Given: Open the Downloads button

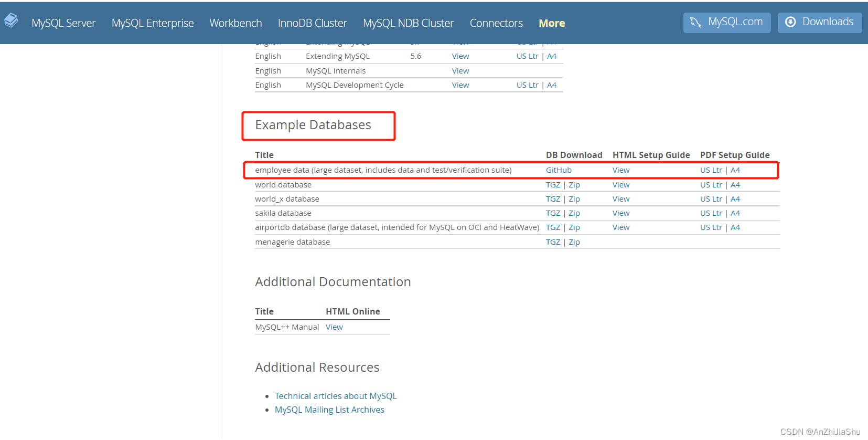Looking at the screenshot, I should [820, 23].
